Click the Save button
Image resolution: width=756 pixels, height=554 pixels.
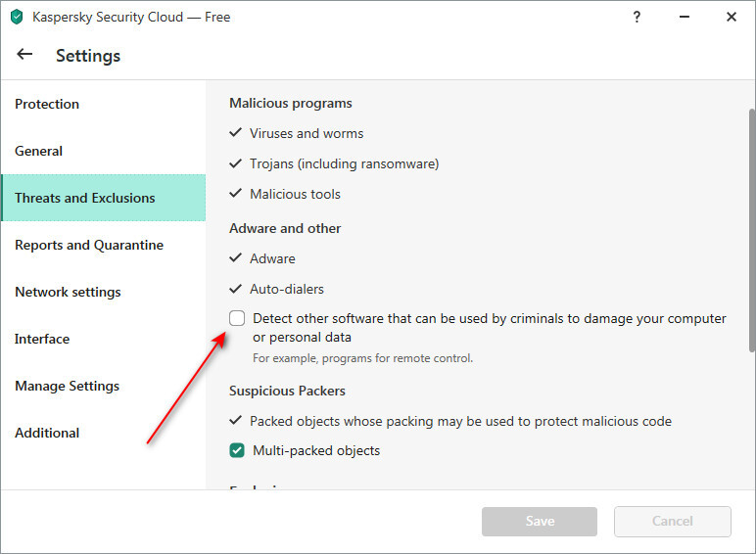coord(539,522)
